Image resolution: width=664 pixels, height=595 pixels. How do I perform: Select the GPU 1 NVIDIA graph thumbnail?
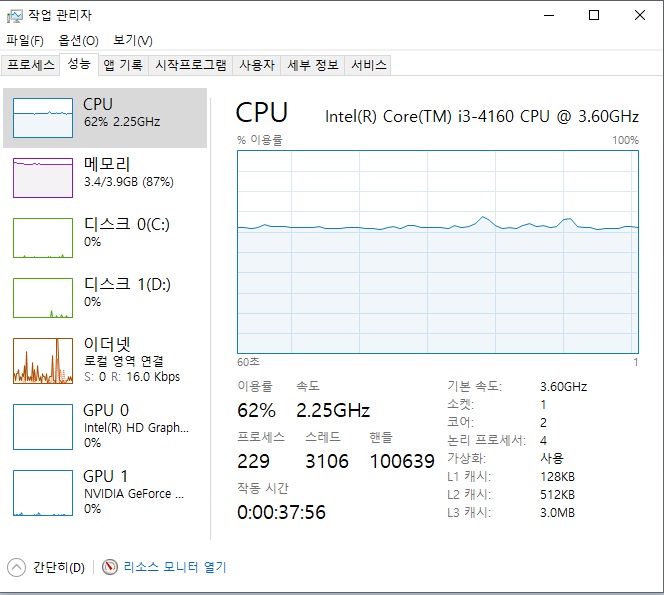[x=42, y=493]
